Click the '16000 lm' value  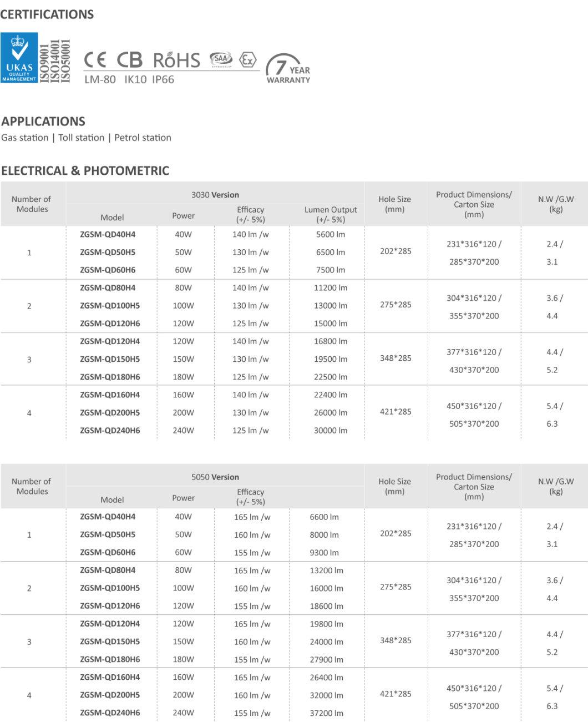click(326, 588)
